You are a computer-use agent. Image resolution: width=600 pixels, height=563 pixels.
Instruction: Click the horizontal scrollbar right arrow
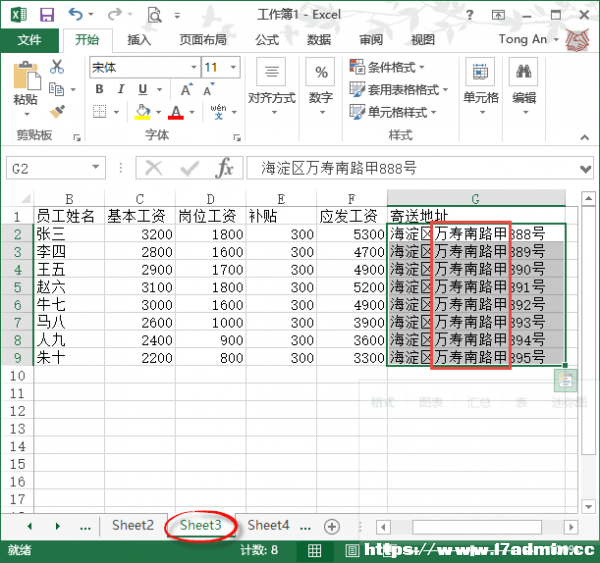coord(571,527)
